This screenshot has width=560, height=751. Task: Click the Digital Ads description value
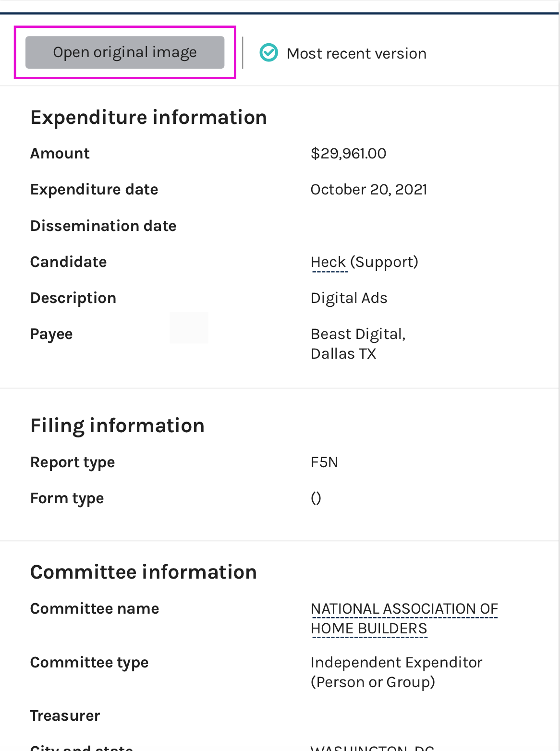(x=349, y=298)
